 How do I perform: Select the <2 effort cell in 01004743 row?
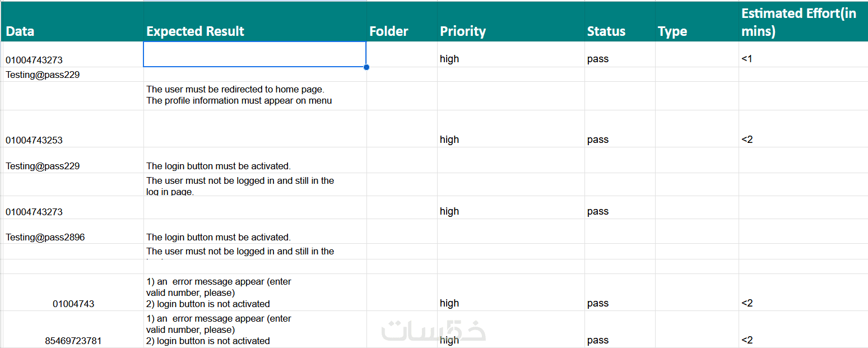[747, 303]
